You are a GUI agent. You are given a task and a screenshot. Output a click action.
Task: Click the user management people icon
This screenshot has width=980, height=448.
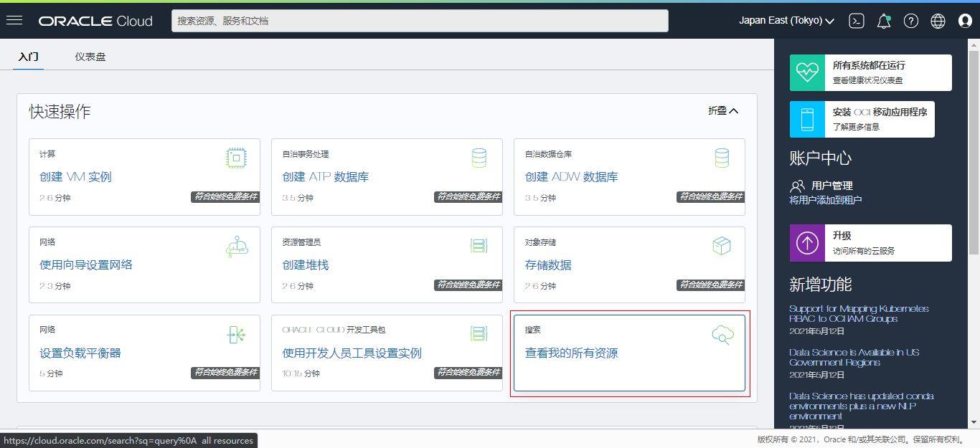coord(797,186)
